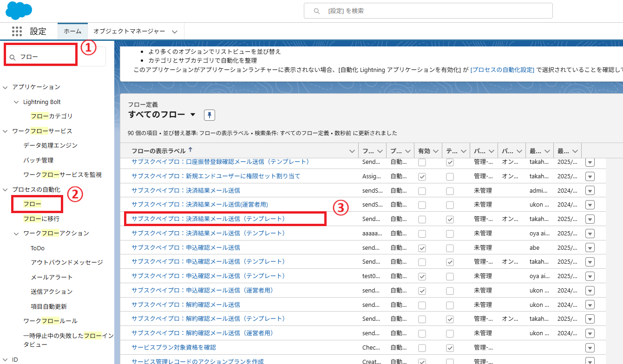Click the magnifier icon in the global search bar
Viewport: 623px width, 364px height.
[316, 11]
